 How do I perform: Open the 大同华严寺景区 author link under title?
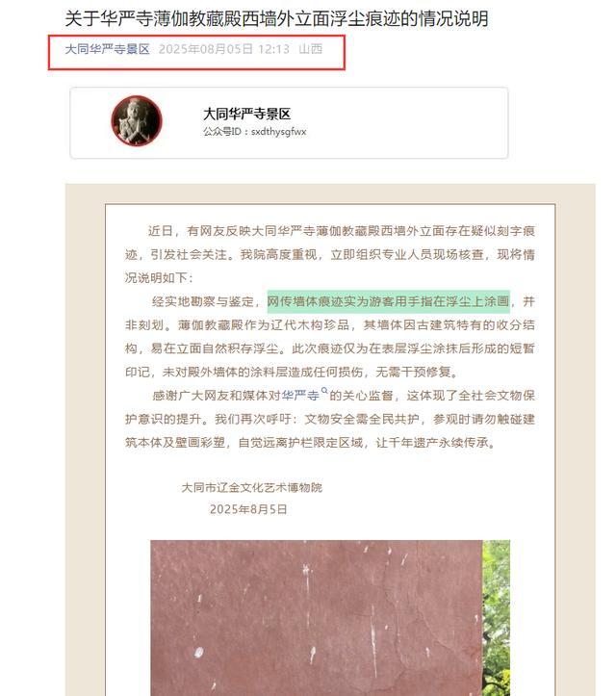point(108,49)
